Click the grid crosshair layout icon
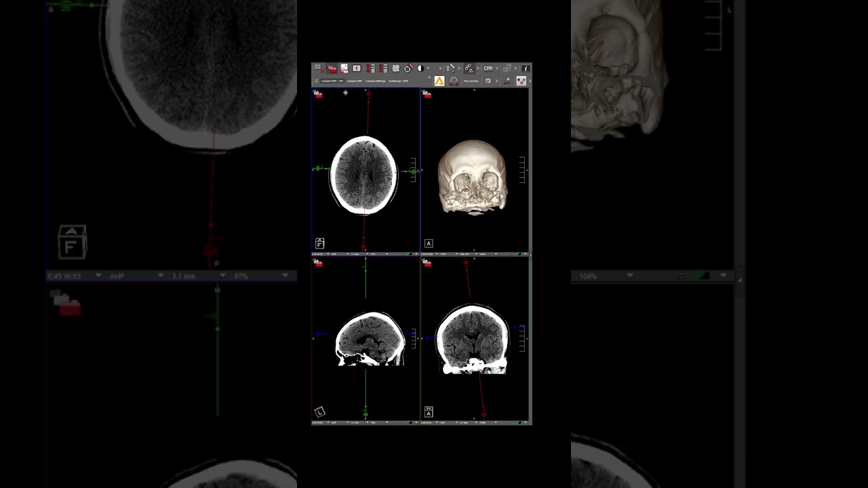 click(395, 68)
